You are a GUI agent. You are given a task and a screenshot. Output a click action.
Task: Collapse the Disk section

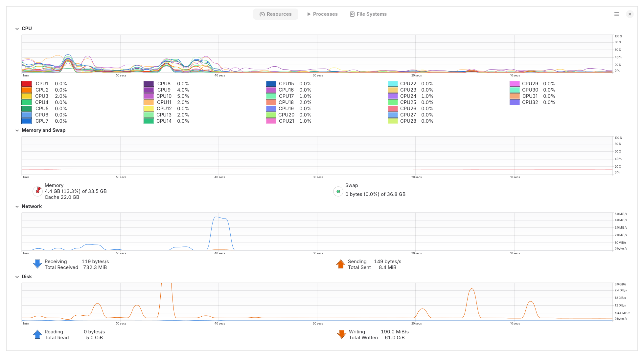(17, 277)
